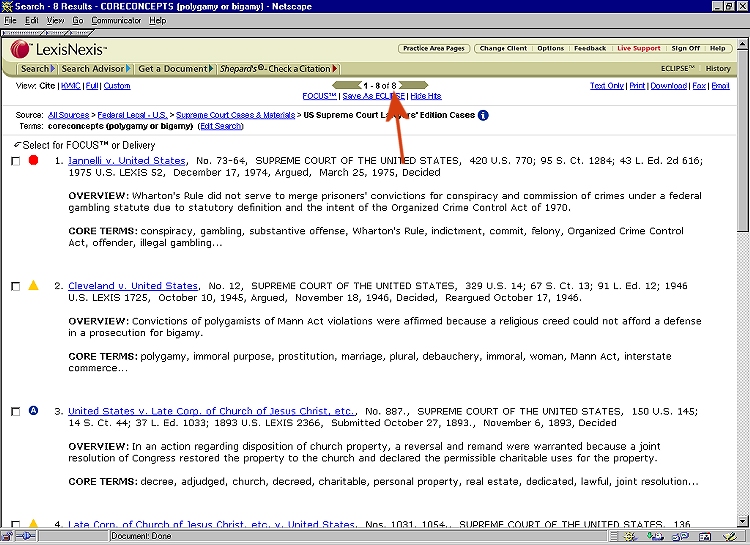Viewport: 750px width, 545px height.
Task: Select checkbox for Cleveland v. United States
Action: [x=15, y=286]
